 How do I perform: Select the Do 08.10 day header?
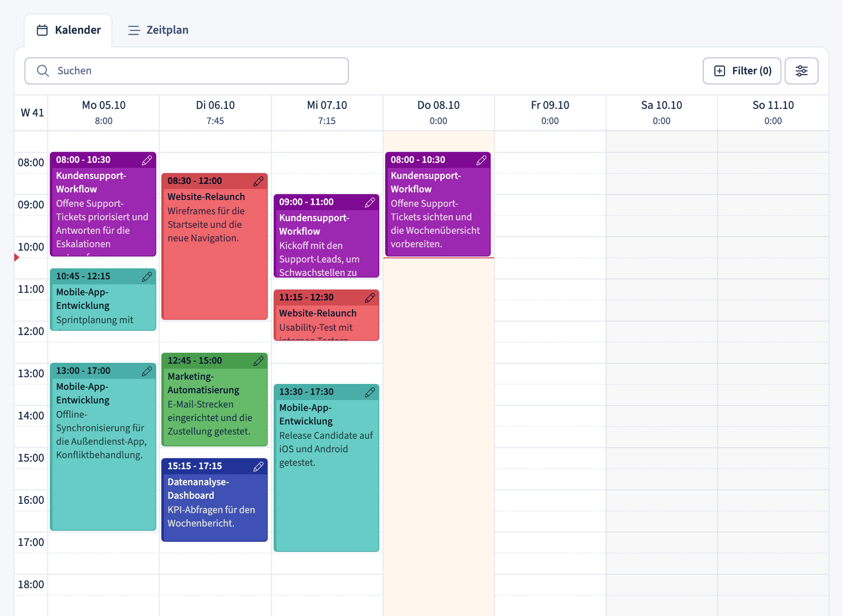(438, 113)
